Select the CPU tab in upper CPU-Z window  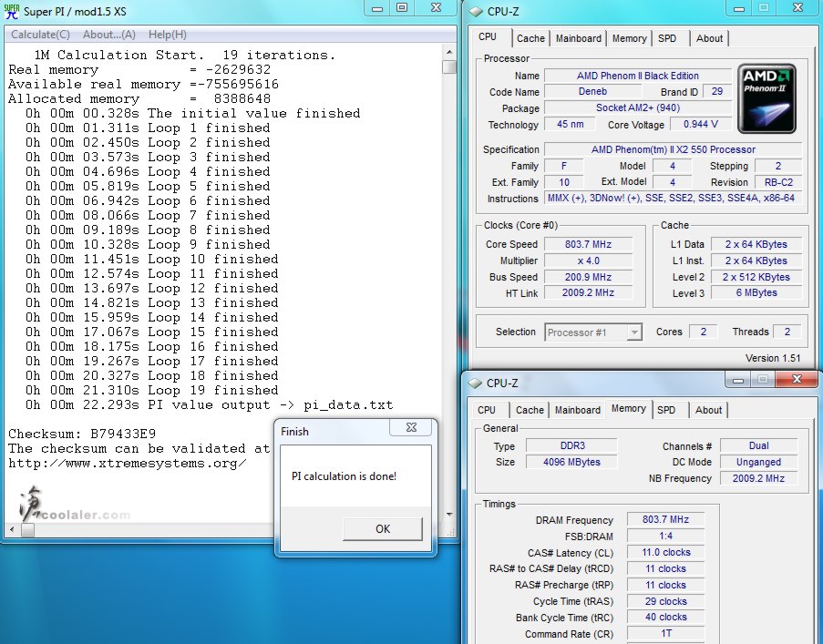[488, 36]
